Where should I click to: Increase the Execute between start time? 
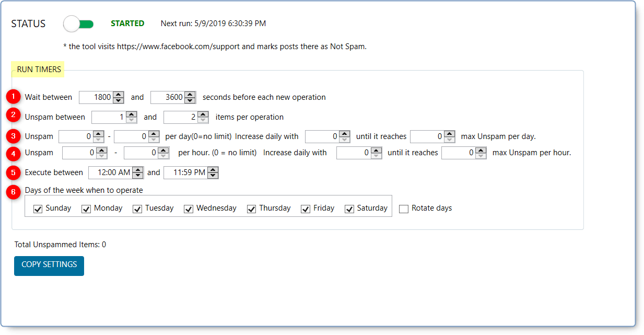[x=137, y=170]
